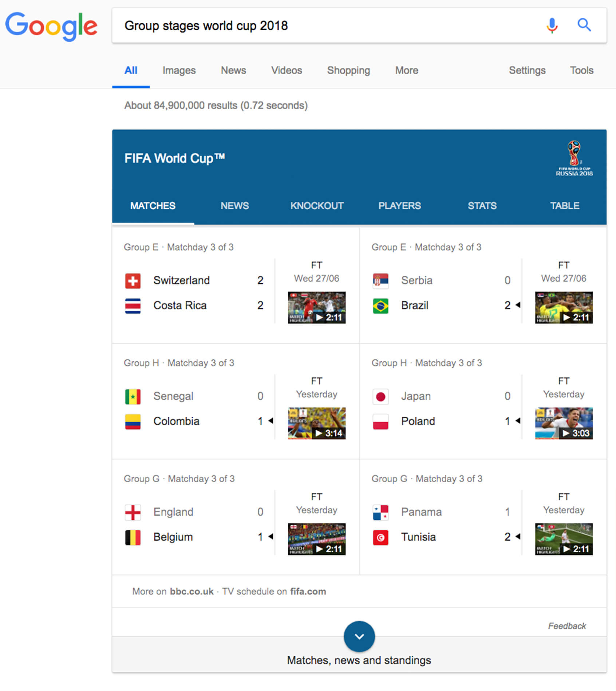Click the Costa Rica flag icon
The image size is (616, 691).
(133, 306)
